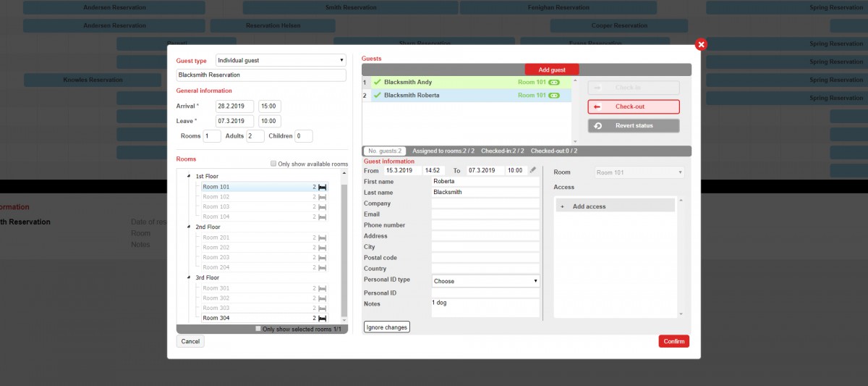Image resolution: width=868 pixels, height=386 pixels.
Task: Click Cooper Reservation in the background calendar
Action: [619, 25]
